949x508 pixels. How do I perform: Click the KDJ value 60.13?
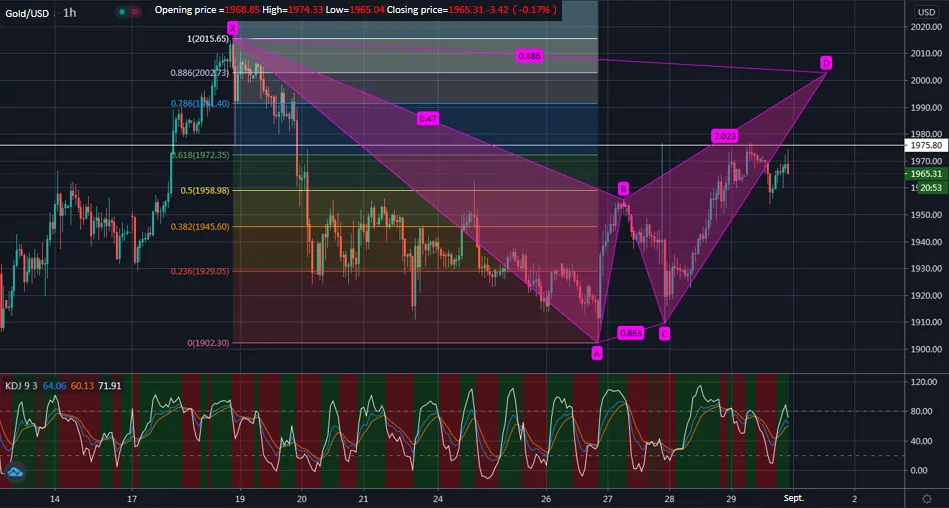[x=82, y=386]
